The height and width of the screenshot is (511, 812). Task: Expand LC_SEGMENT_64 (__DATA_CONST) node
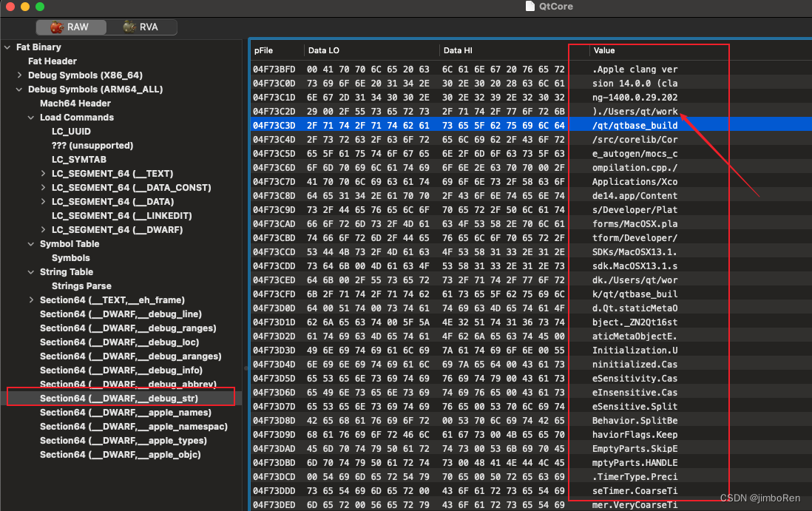[x=43, y=187]
